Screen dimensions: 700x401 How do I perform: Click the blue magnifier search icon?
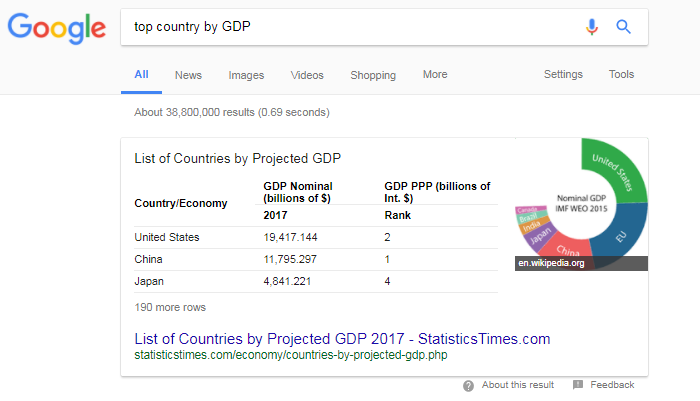pyautogui.click(x=623, y=27)
